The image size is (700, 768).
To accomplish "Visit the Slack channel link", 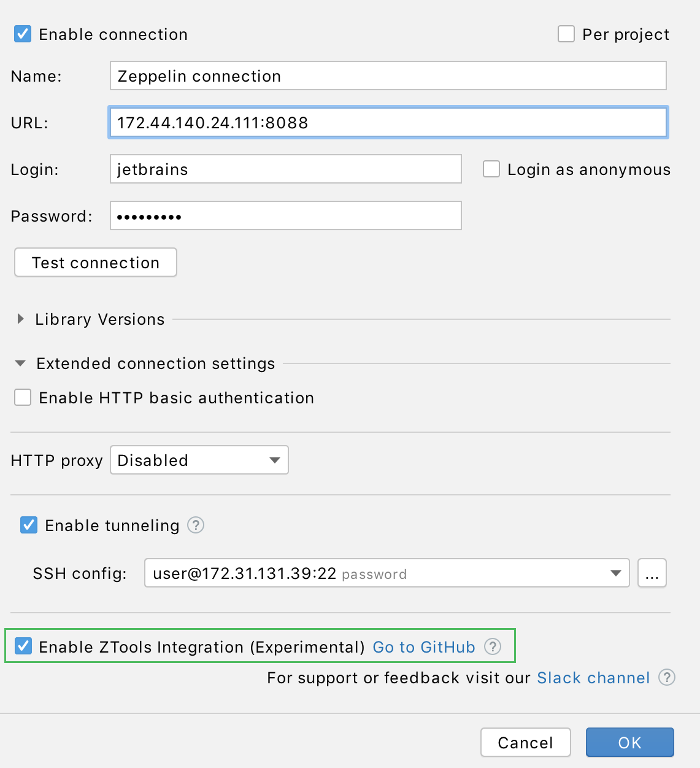I will click(593, 678).
